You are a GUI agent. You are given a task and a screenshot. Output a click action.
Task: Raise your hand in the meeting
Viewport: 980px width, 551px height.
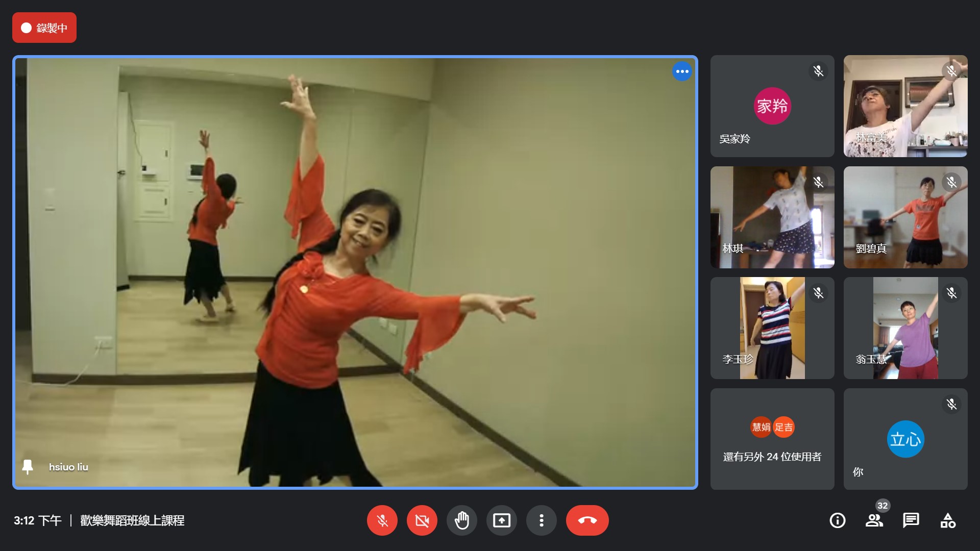click(x=461, y=520)
